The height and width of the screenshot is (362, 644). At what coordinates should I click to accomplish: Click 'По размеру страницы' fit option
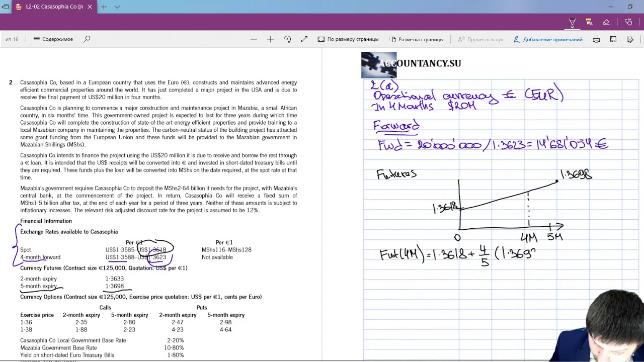point(348,39)
